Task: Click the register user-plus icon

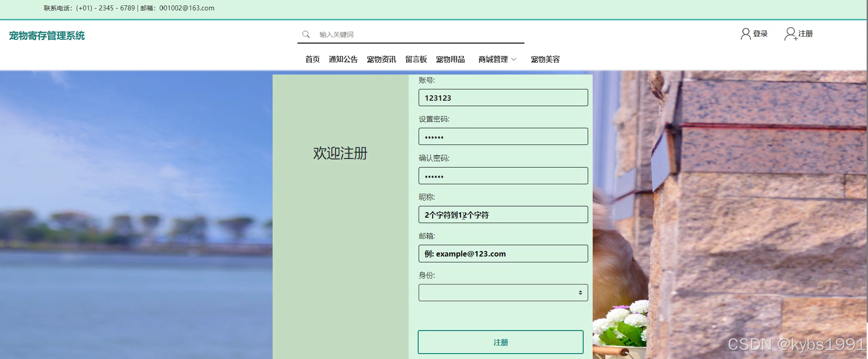Action: (790, 34)
